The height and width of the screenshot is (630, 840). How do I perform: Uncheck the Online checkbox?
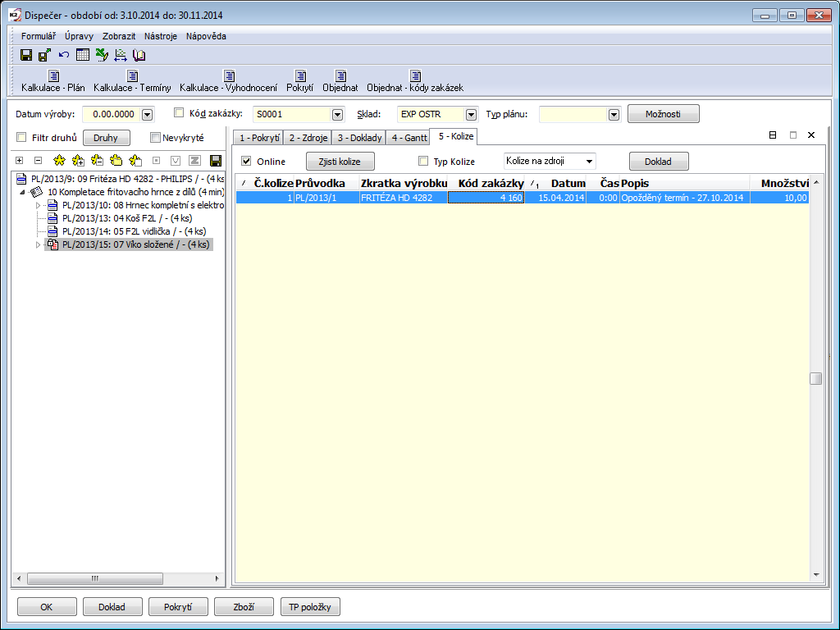246,161
